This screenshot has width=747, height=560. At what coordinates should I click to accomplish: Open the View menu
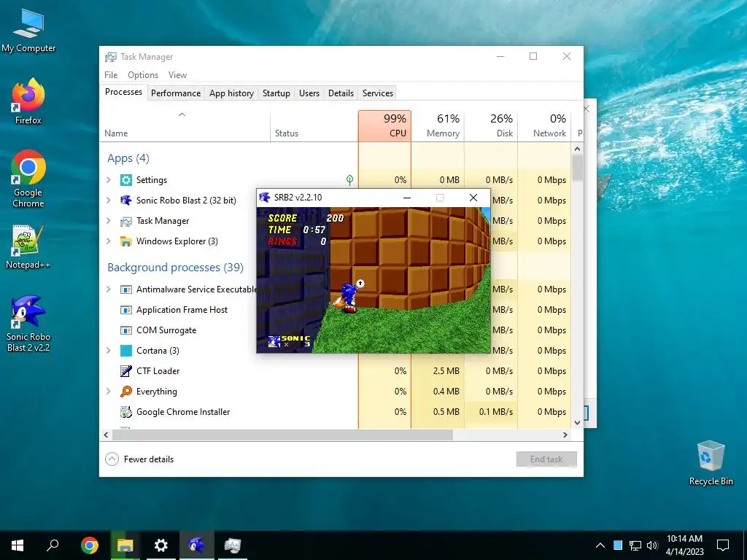click(177, 75)
